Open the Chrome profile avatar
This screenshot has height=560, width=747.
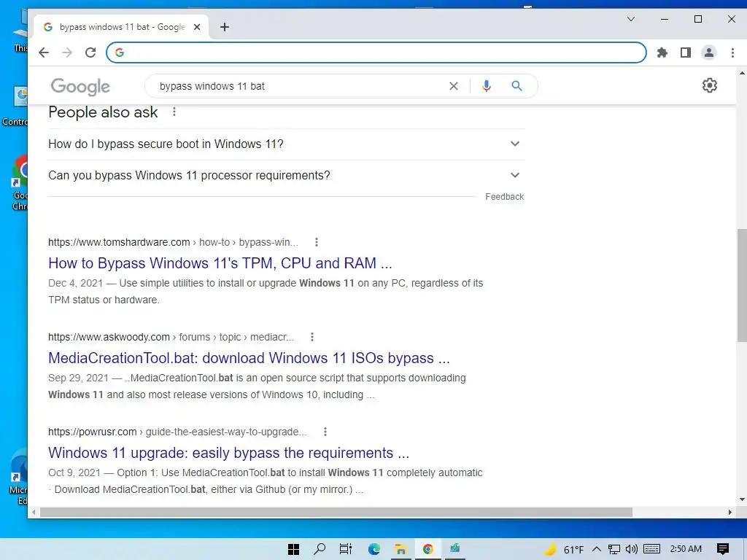pos(709,52)
